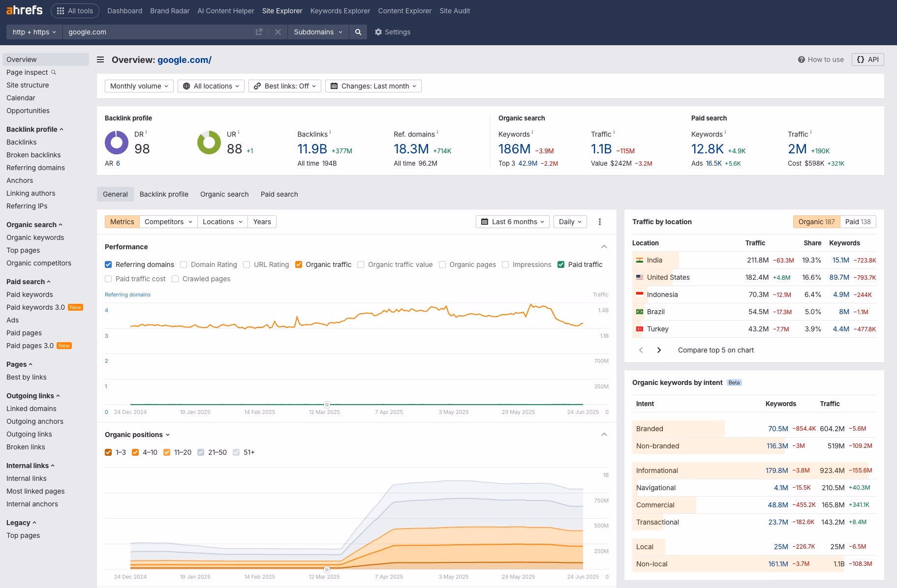Image resolution: width=897 pixels, height=588 pixels.
Task: Enable Impressions checkbox
Action: point(505,265)
